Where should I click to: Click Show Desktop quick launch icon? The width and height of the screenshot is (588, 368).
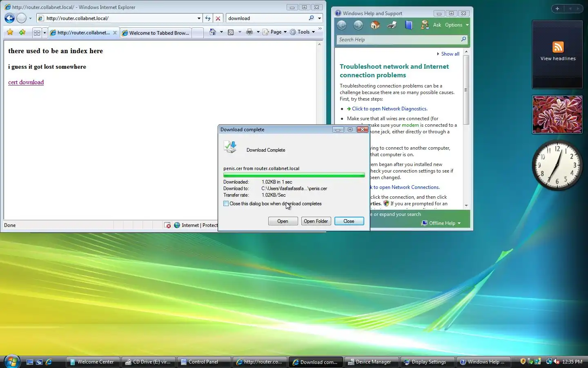pos(30,362)
